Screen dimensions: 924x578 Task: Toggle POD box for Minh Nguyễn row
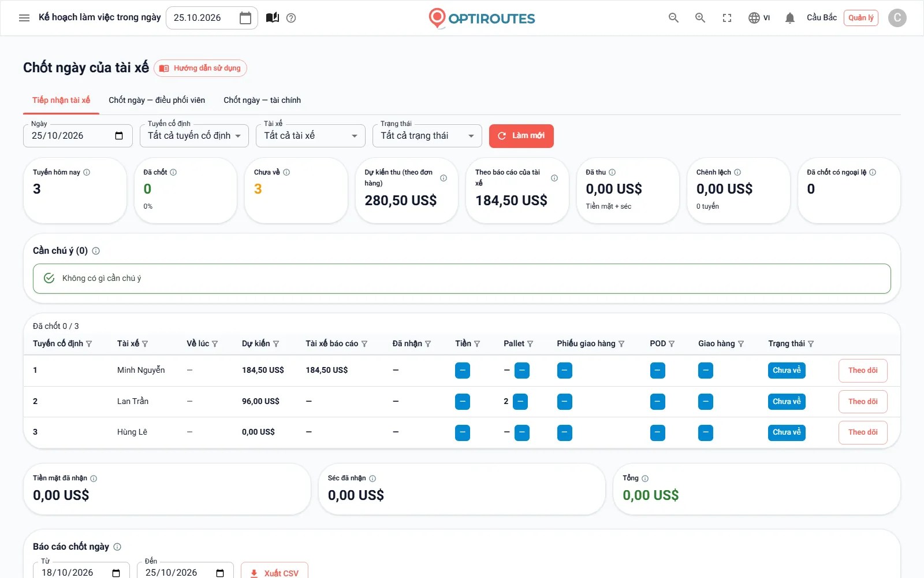[x=658, y=370]
